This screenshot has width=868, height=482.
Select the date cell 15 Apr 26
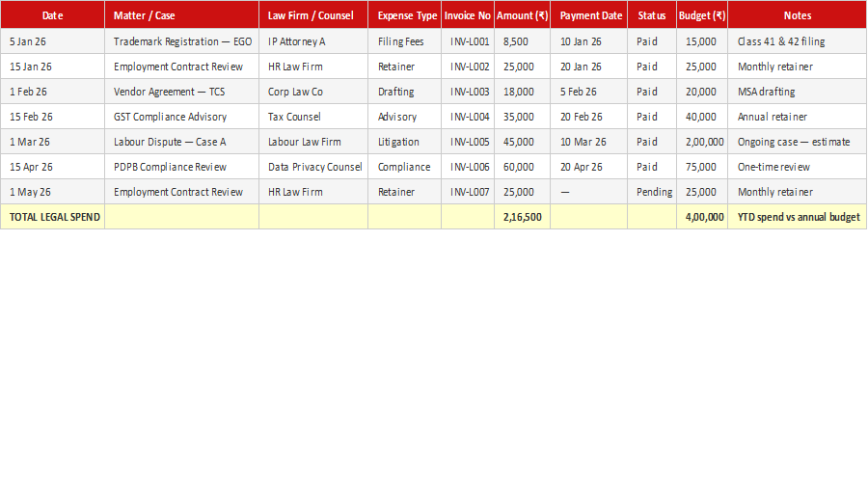pyautogui.click(x=53, y=167)
